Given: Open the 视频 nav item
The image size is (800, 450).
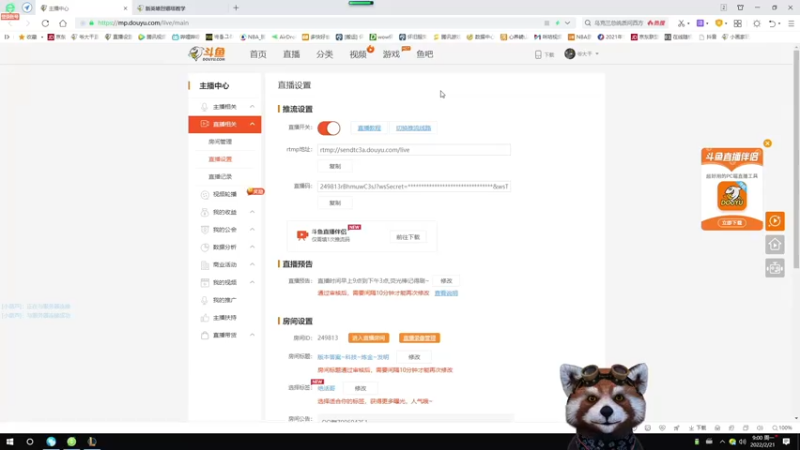Looking at the screenshot, I should pyautogui.click(x=358, y=54).
